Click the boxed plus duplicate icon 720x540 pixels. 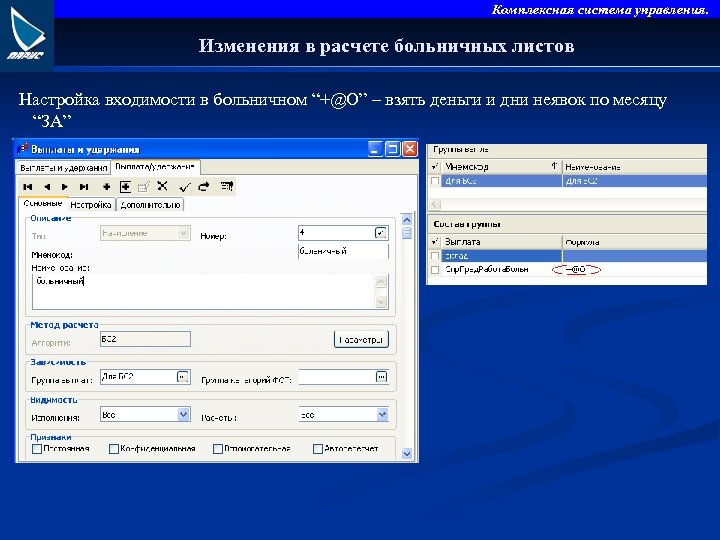click(x=125, y=186)
